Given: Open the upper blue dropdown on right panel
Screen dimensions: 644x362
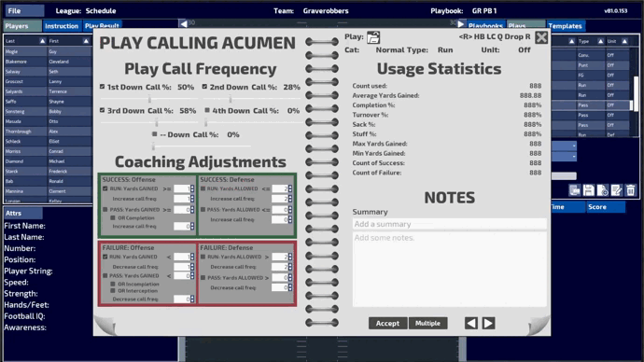Looking at the screenshot, I should pyautogui.click(x=564, y=146).
